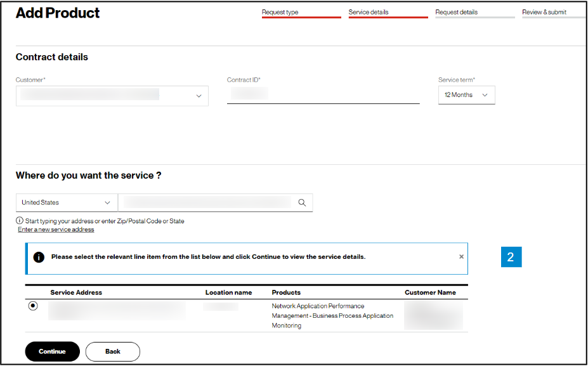Click the Back button

(113, 351)
